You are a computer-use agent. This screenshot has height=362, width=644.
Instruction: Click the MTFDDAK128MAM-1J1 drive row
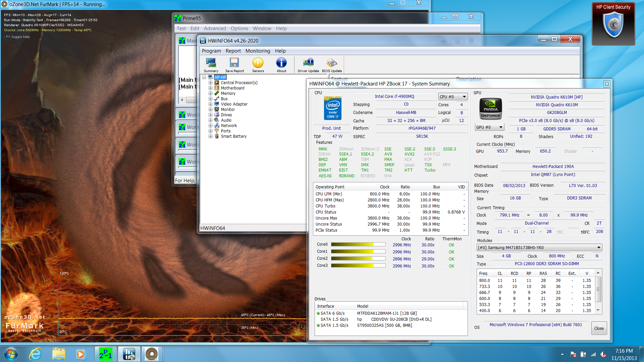pyautogui.click(x=391, y=313)
